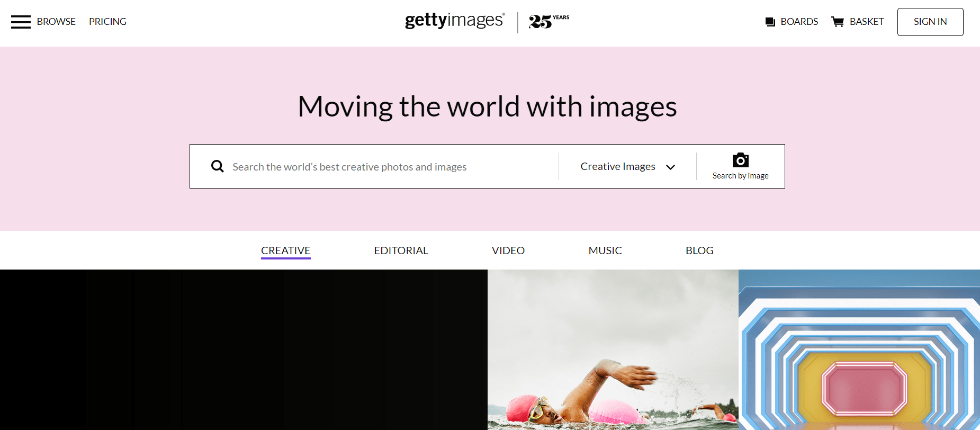
Task: Open the Pricing page link
Action: [107, 22]
